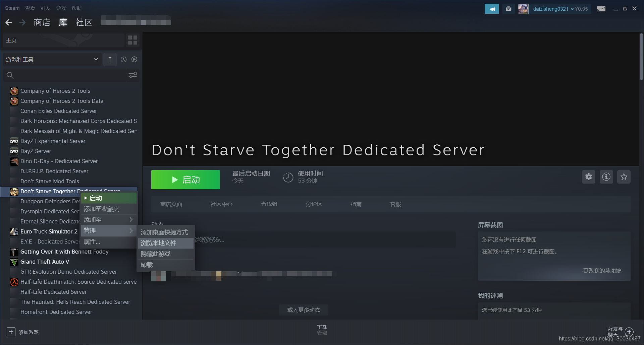Go to the 库 tab
Image resolution: width=644 pixels, height=345 pixels.
tap(63, 22)
